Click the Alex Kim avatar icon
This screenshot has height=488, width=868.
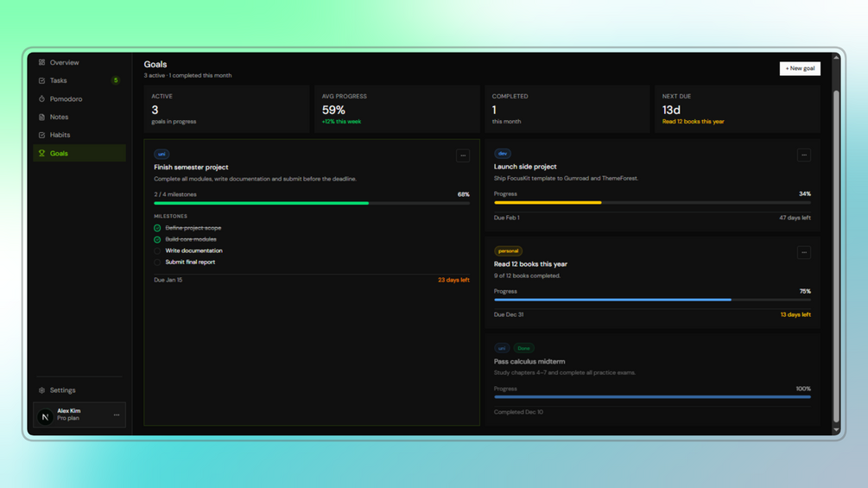tap(46, 415)
